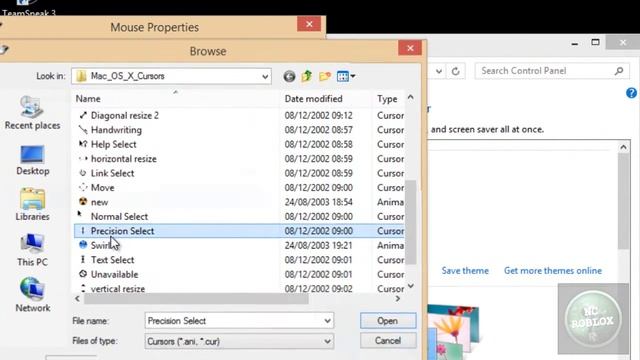640x360 pixels.
Task: Close the Mouse Properties window
Action: point(309,24)
